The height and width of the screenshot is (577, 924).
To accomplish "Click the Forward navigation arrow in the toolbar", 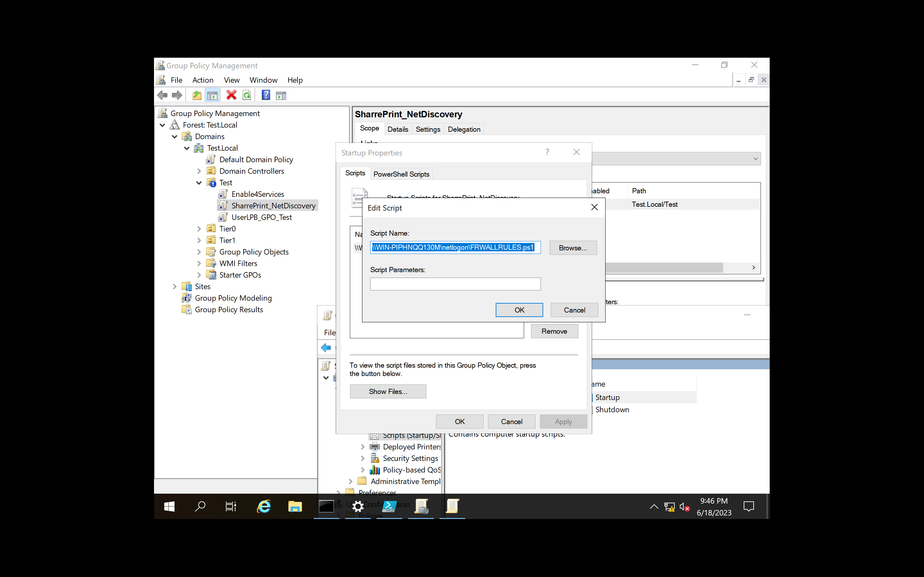I will pyautogui.click(x=177, y=95).
